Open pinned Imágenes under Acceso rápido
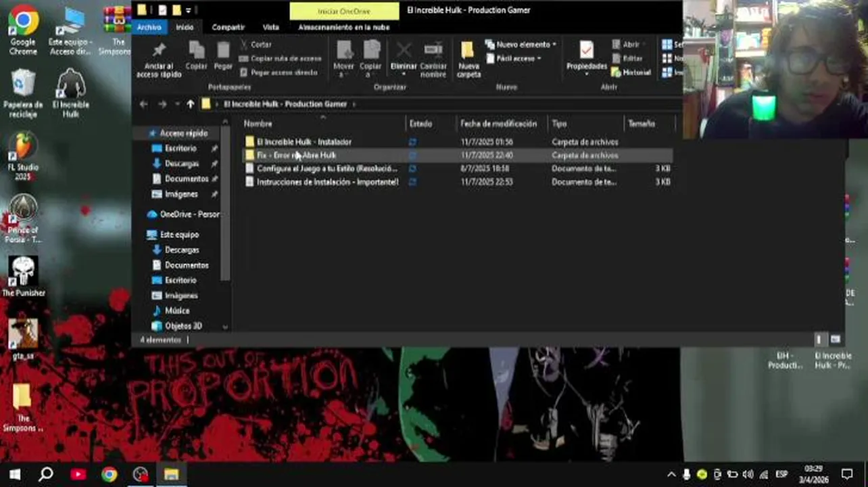Screen dimensions: 868x487 [181, 194]
